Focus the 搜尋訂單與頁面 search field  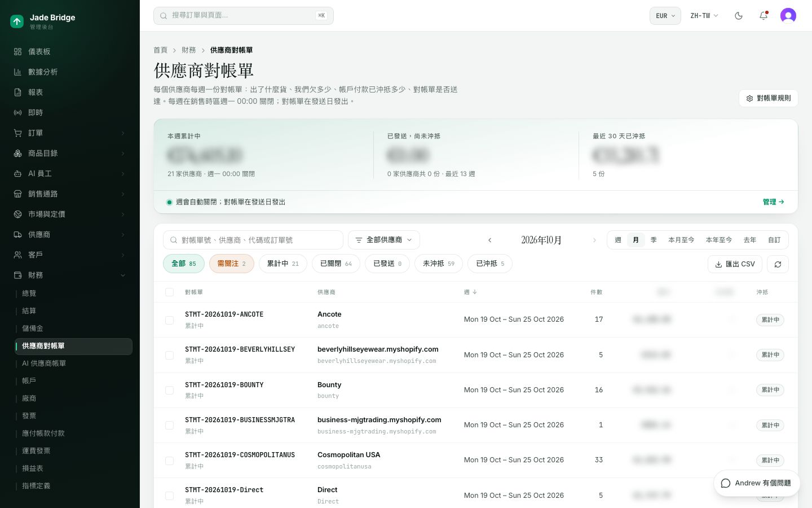click(244, 16)
